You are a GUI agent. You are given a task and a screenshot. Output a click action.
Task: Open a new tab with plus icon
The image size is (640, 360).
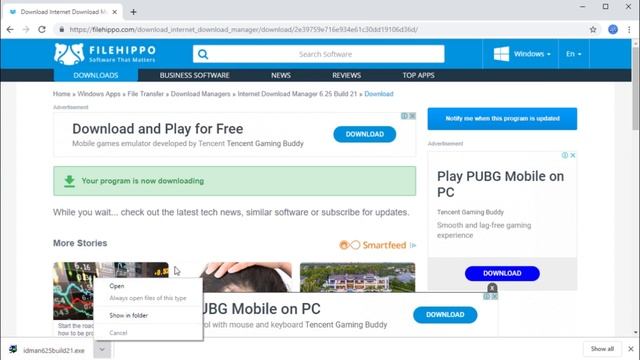point(133,12)
